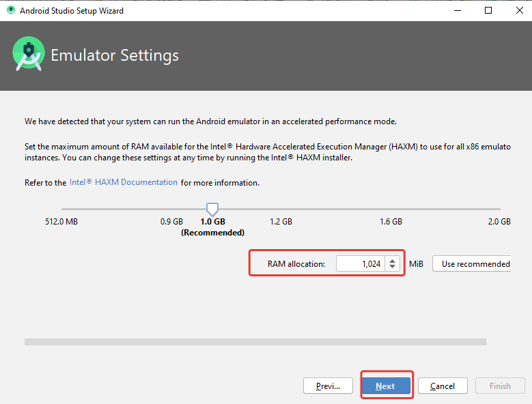Go back with the Previous button

[328, 386]
